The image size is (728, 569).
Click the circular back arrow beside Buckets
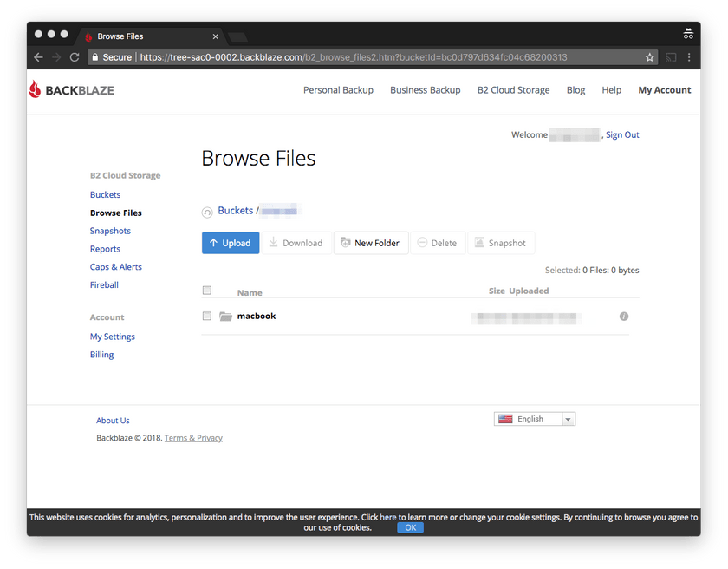tap(207, 213)
